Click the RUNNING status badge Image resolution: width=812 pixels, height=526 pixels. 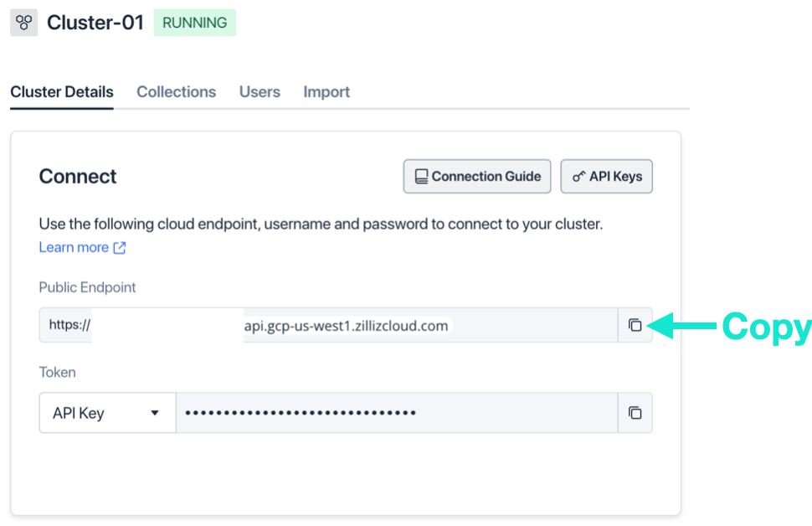tap(194, 23)
